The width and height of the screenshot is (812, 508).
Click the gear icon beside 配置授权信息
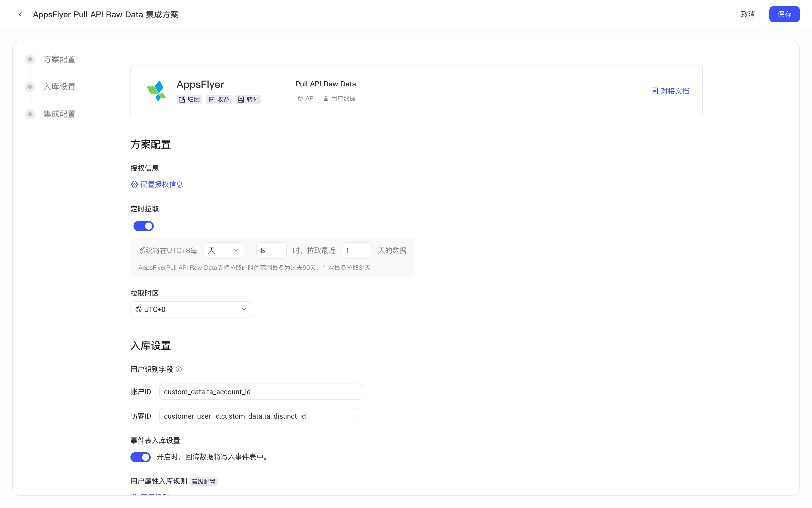click(134, 184)
